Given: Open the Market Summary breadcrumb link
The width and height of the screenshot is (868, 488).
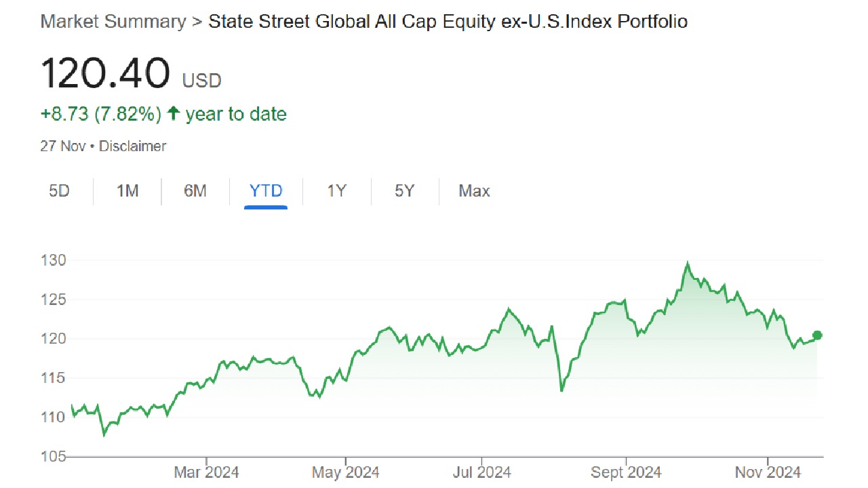Looking at the screenshot, I should click(113, 22).
